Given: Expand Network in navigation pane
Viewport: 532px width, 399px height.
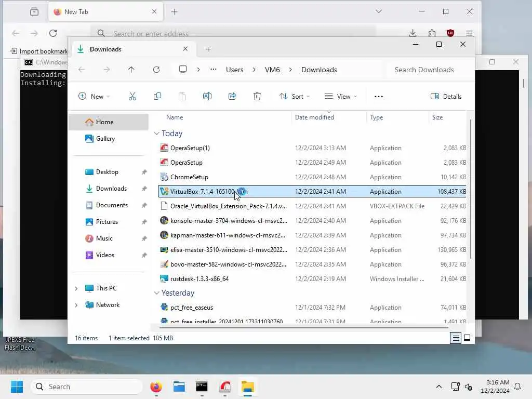Looking at the screenshot, I should pos(76,305).
